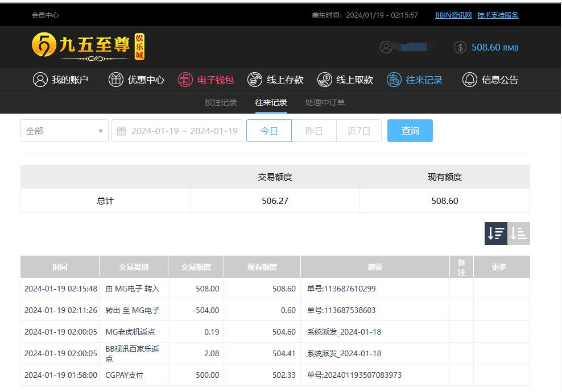The height and width of the screenshot is (392, 562).
Task: Select the 昨日 date filter
Action: coord(314,131)
